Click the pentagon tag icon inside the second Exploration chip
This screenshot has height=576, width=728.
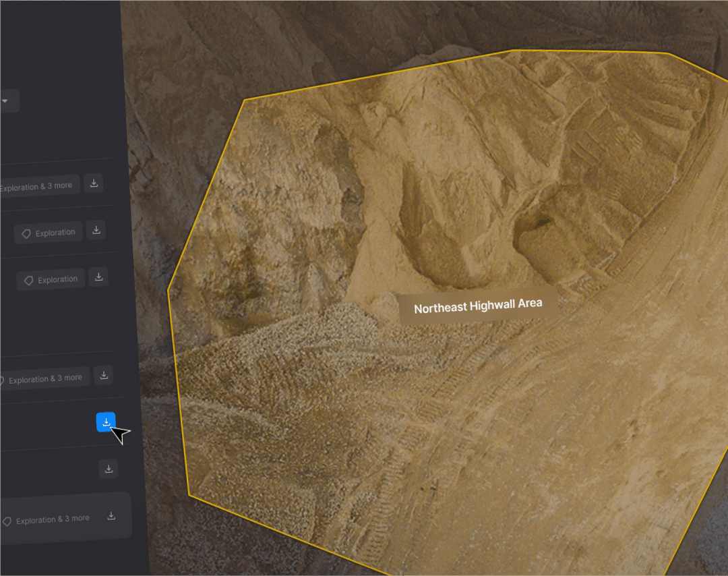25,233
